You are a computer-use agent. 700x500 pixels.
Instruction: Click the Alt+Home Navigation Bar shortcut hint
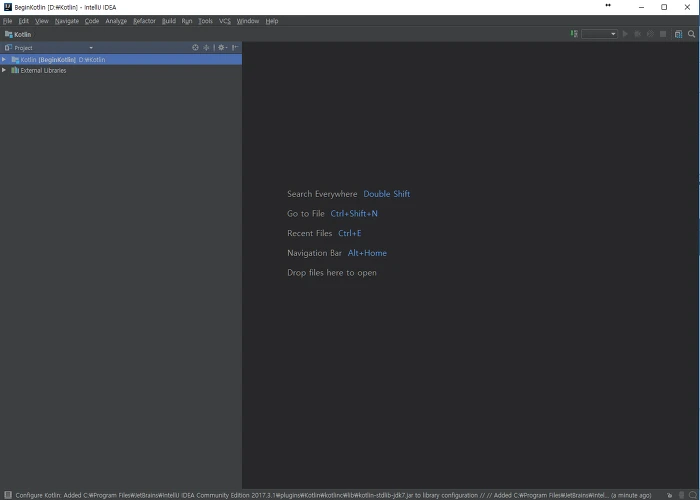click(367, 253)
